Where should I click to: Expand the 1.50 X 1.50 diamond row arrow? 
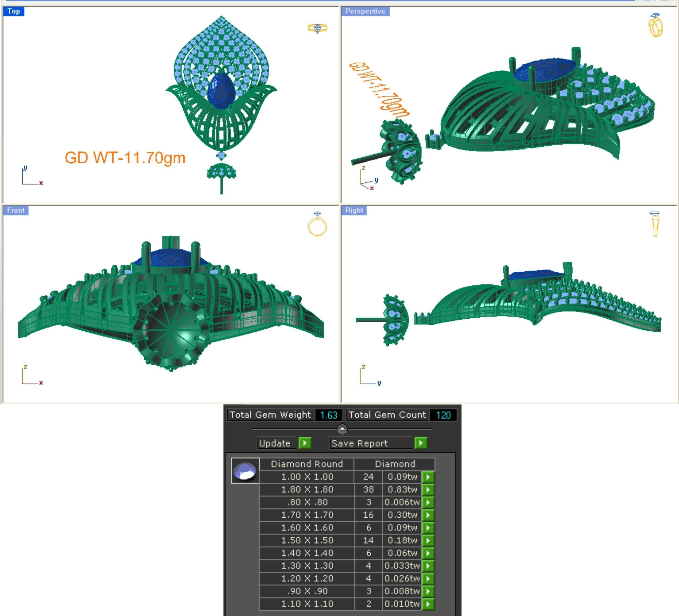428,541
